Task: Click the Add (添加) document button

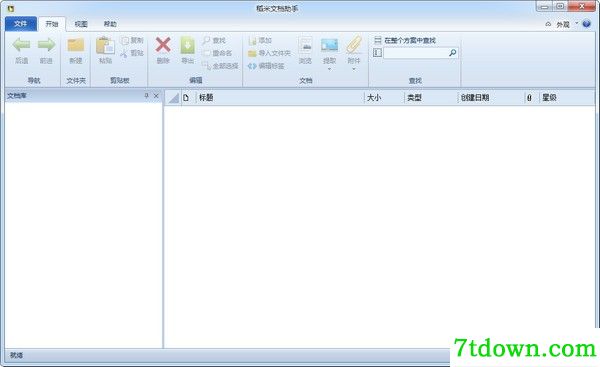Action: click(x=260, y=40)
